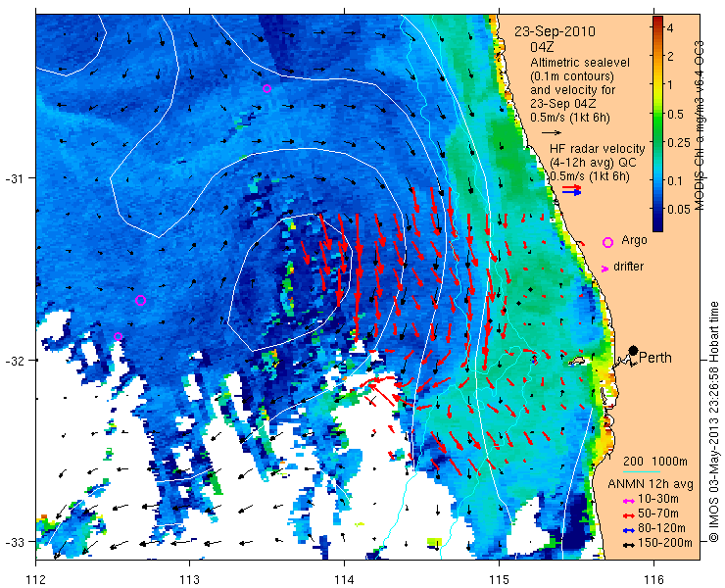The height and width of the screenshot is (588, 725).
Task: Click the '80-120m' depth label
Action: pos(661,528)
